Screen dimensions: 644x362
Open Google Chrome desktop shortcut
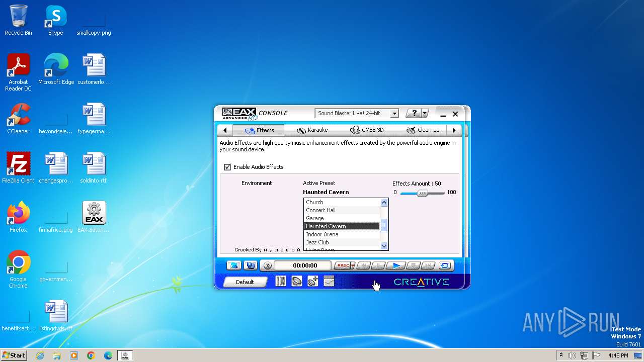[18, 269]
